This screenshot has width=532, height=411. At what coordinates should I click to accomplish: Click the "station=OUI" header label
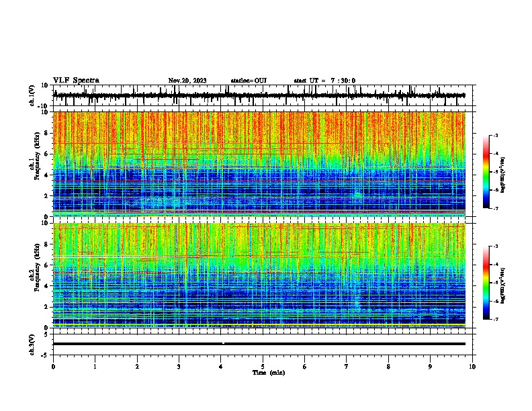[249, 81]
